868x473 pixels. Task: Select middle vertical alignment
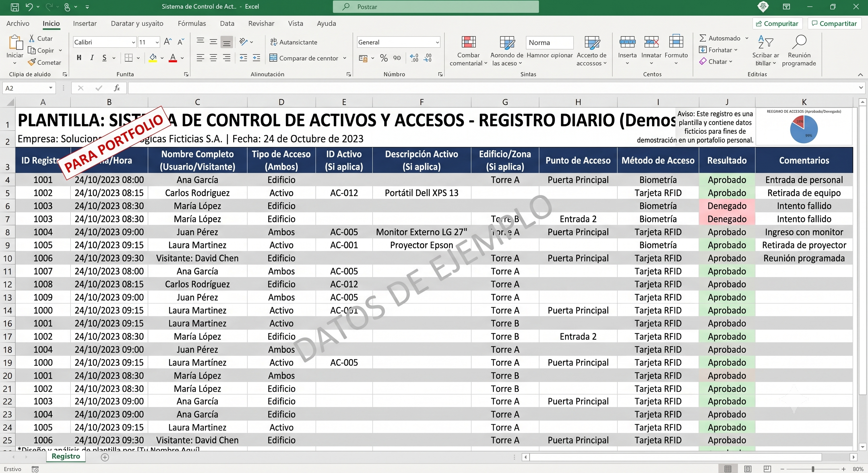pos(213,42)
